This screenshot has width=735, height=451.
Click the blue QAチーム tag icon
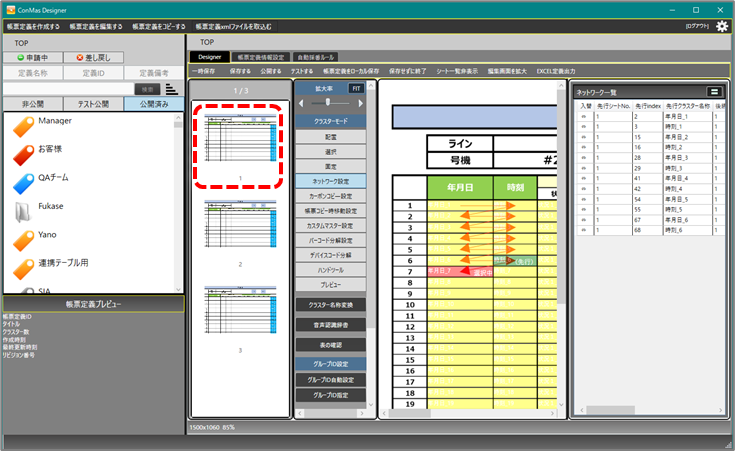(x=22, y=183)
